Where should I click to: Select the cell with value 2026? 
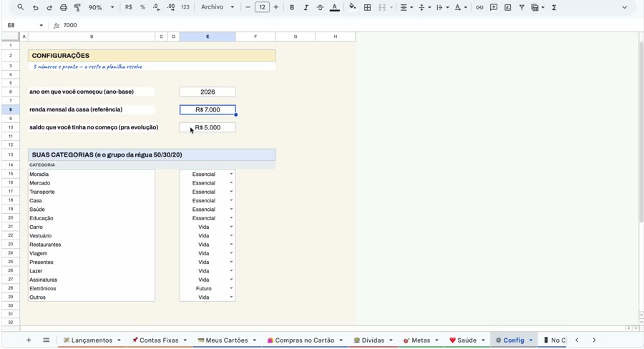[208, 92]
